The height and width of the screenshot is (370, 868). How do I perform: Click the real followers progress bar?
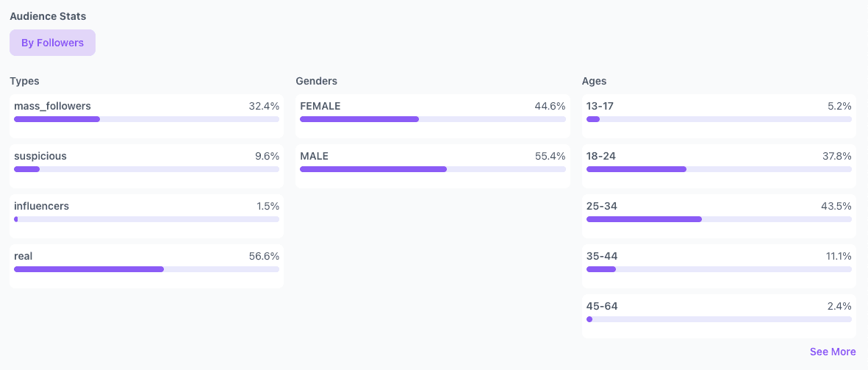(x=146, y=269)
